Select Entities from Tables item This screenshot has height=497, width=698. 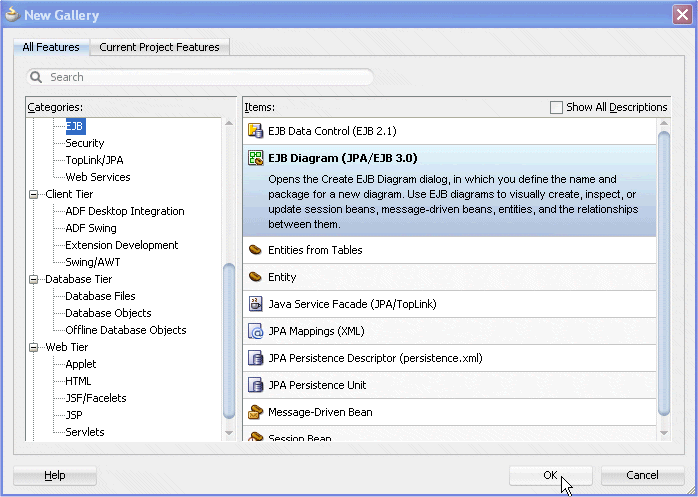click(x=450, y=250)
